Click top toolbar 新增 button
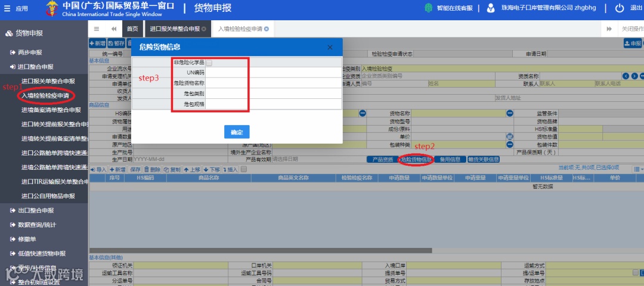The height and width of the screenshot is (286, 644). [98, 43]
